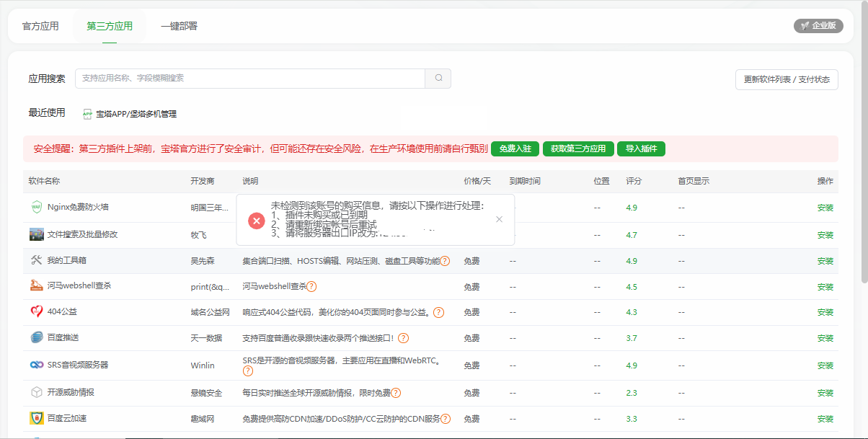Click the 文件搜索及批量修改 app icon
The image size is (868, 439).
point(37,233)
